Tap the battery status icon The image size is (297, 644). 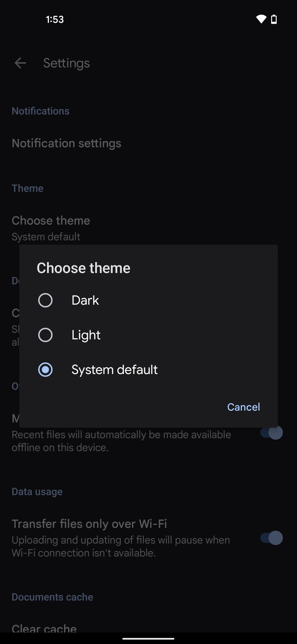274,19
